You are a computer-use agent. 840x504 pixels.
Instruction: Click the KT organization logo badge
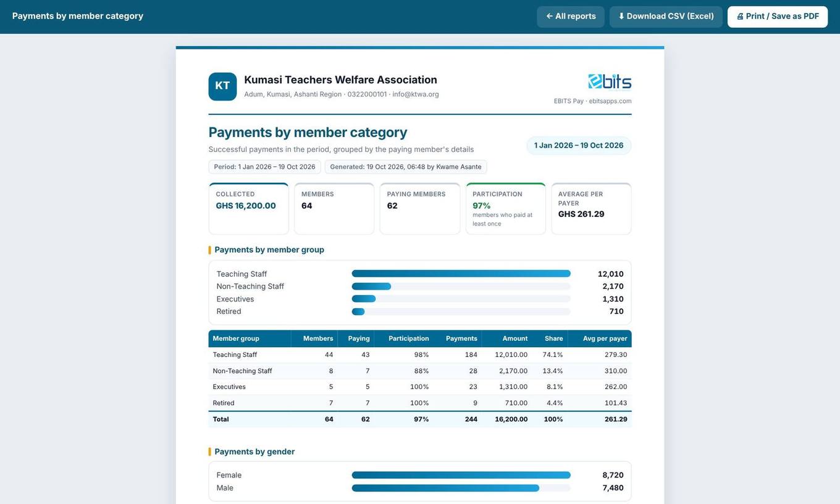pos(222,86)
